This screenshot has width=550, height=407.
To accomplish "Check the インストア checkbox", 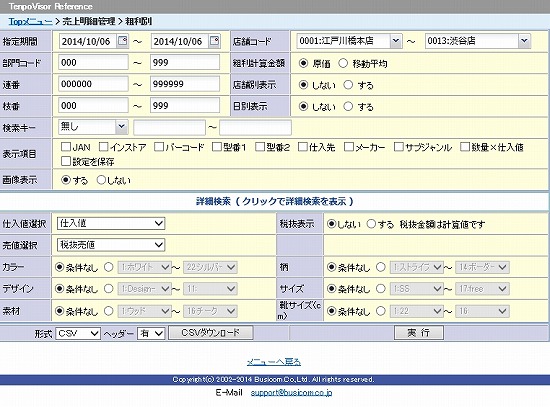I will pos(103,147).
